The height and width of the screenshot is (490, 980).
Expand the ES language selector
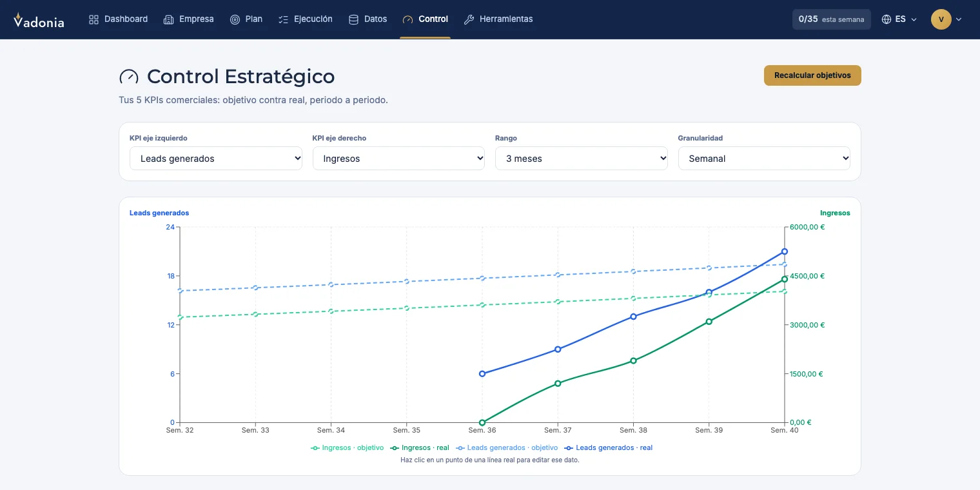click(x=899, y=19)
